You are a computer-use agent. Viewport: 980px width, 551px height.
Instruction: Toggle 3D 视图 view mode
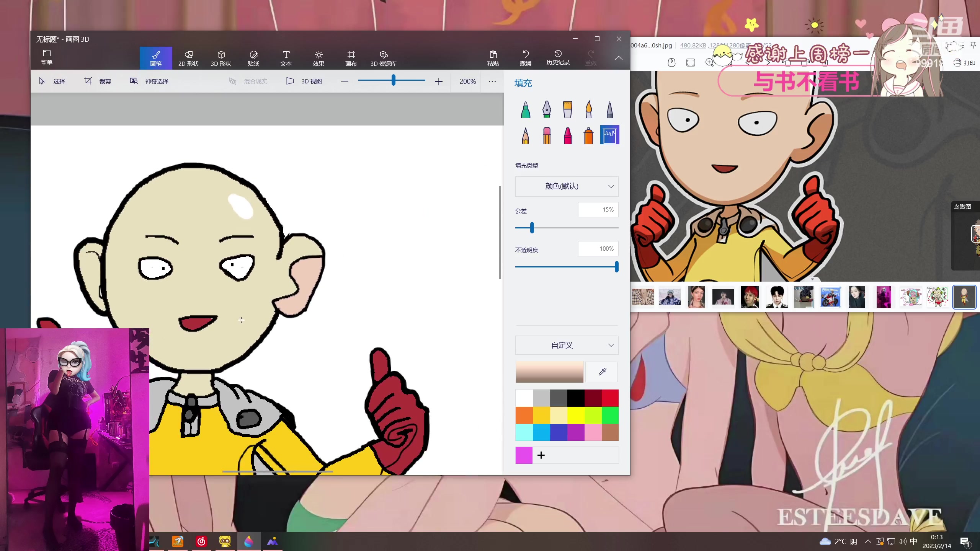coord(304,81)
